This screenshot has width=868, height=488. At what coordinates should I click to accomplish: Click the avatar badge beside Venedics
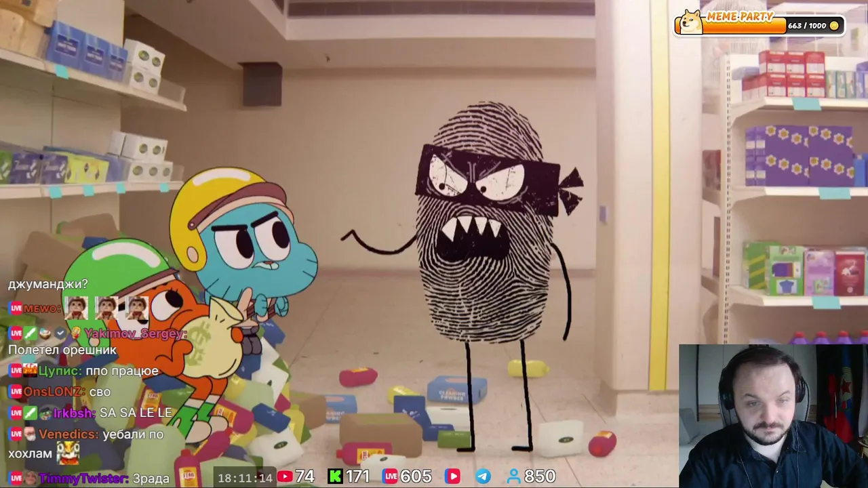31,434
